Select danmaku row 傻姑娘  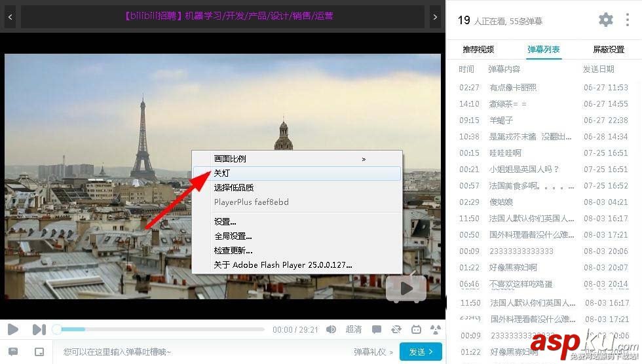pyautogui.click(x=543, y=202)
